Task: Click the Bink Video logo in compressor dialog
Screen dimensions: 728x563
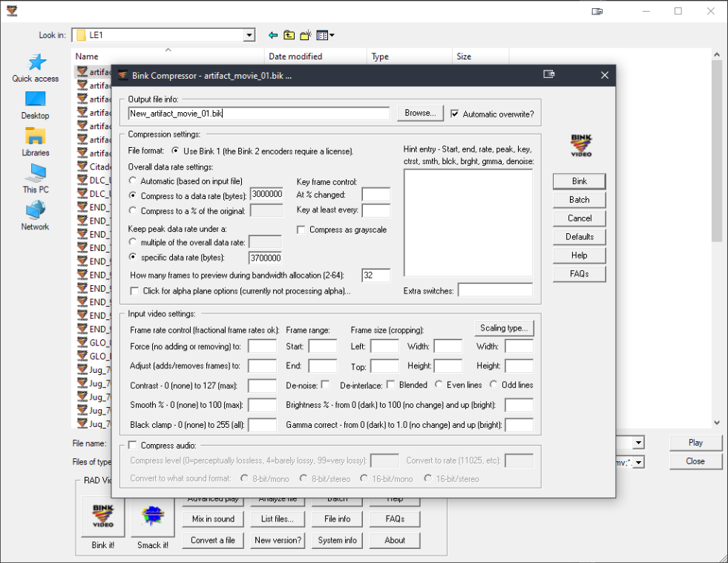Action: point(581,146)
